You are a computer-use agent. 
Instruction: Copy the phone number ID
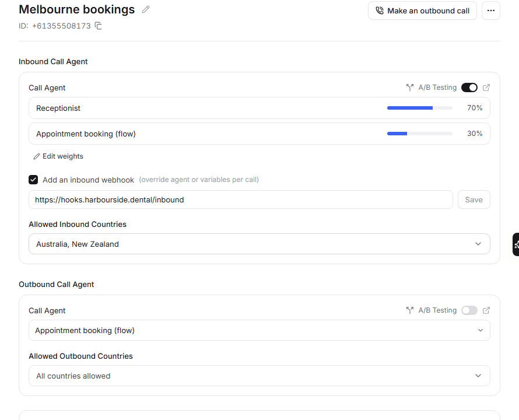[x=99, y=26]
